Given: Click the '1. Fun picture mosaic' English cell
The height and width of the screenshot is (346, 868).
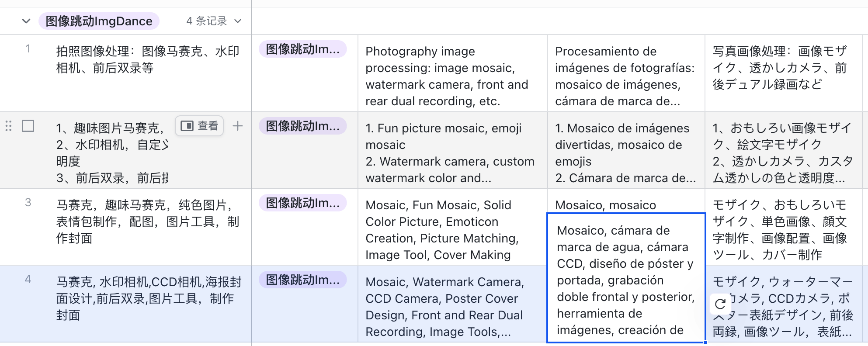Looking at the screenshot, I should [453, 150].
